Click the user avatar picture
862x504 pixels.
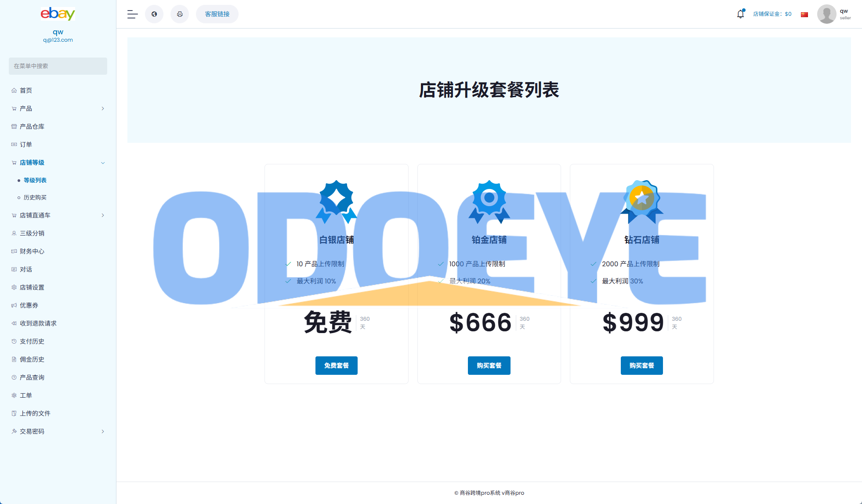pyautogui.click(x=826, y=14)
